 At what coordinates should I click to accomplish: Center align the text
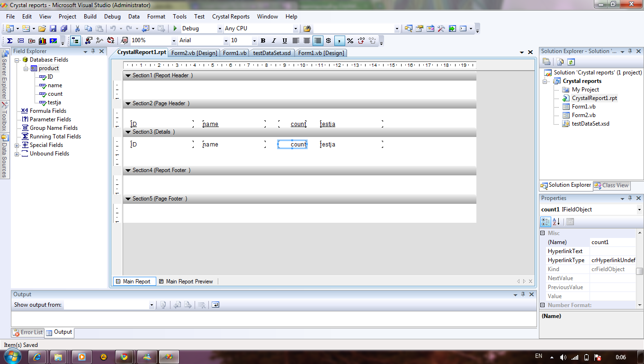pyautogui.click(x=307, y=41)
